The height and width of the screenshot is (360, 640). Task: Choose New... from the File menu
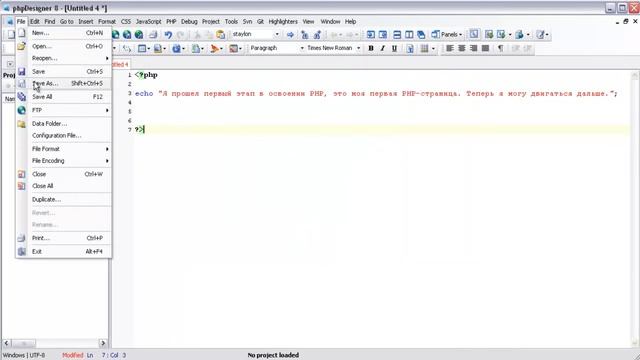pyautogui.click(x=64, y=33)
